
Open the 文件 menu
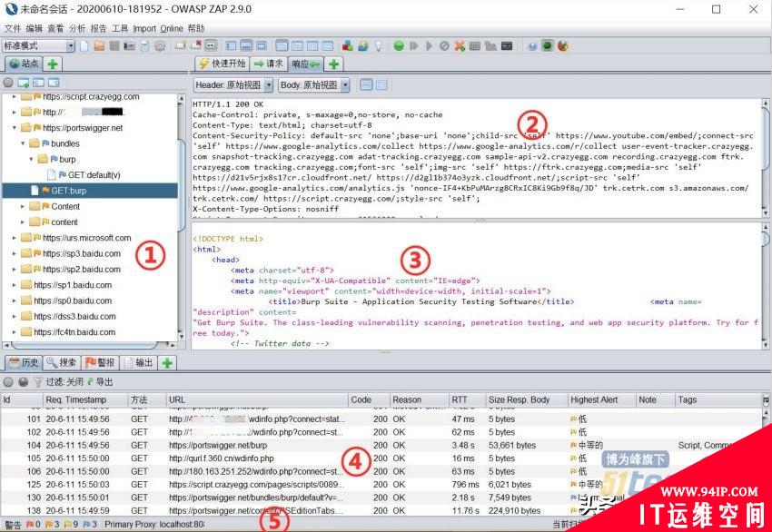point(13,28)
